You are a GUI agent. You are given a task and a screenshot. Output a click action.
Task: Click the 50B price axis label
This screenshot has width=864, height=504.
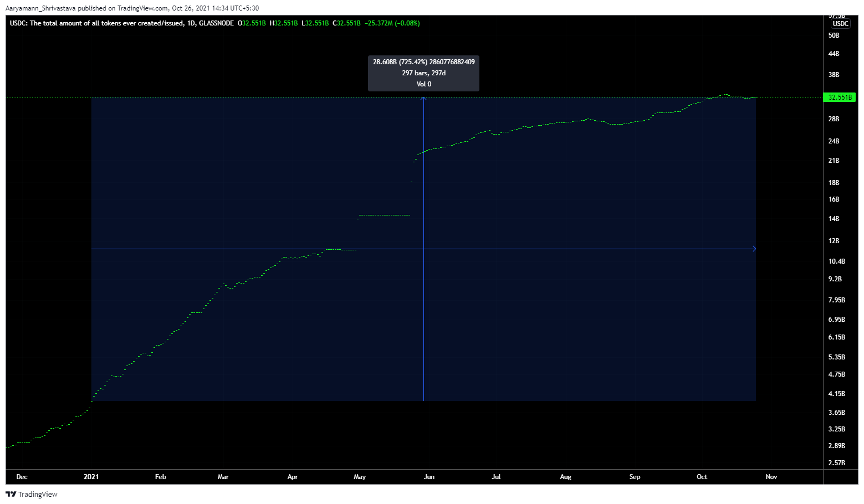click(834, 35)
